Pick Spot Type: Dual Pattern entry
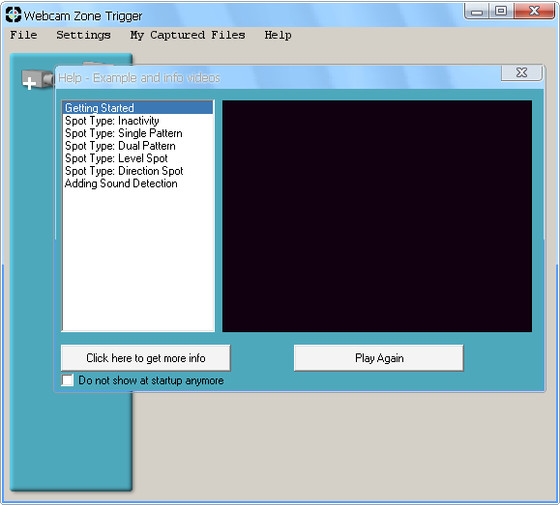This screenshot has height=505, width=560. [138, 146]
